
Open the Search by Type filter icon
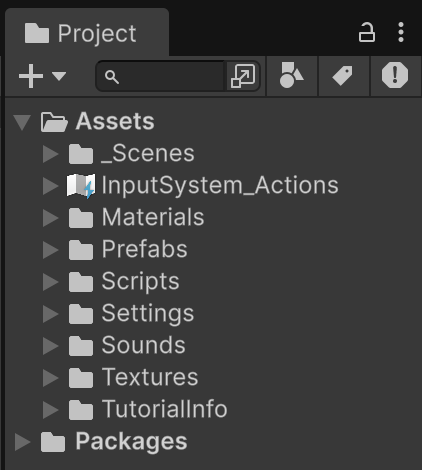click(x=292, y=76)
